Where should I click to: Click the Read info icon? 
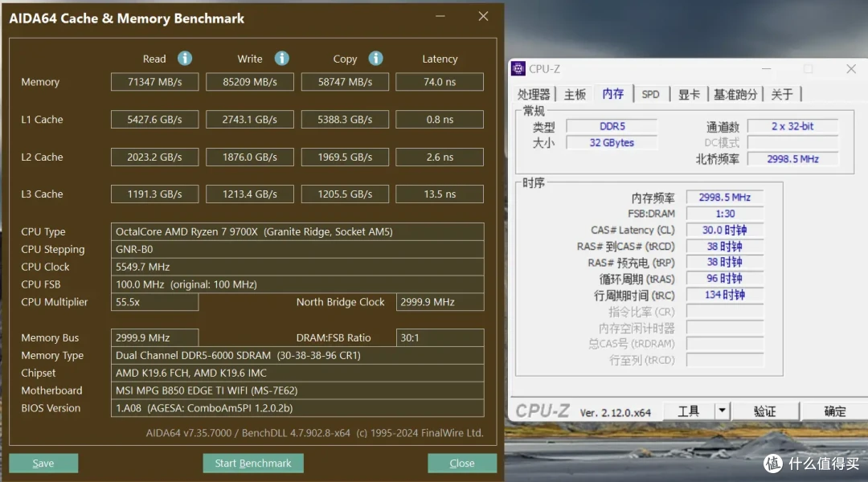[x=185, y=58]
